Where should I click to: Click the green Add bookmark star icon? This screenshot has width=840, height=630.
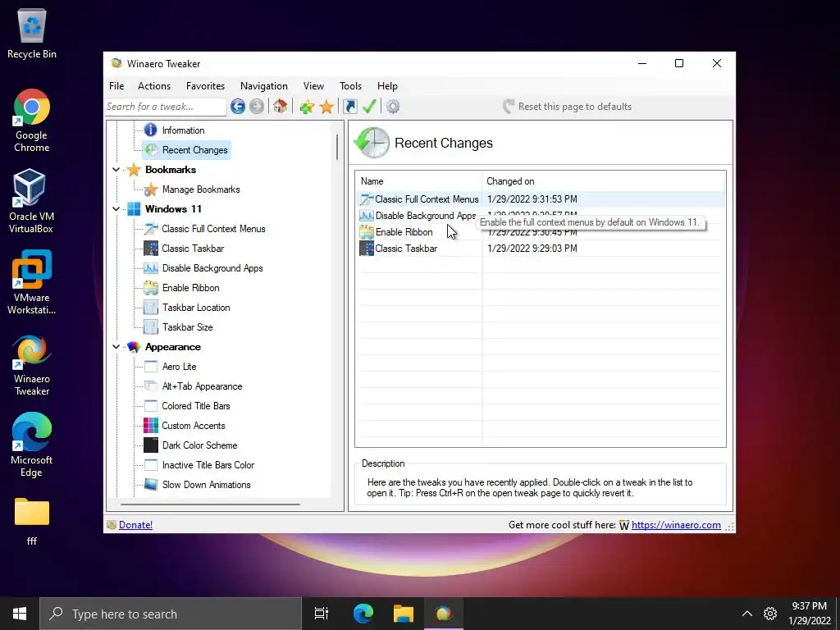307,107
